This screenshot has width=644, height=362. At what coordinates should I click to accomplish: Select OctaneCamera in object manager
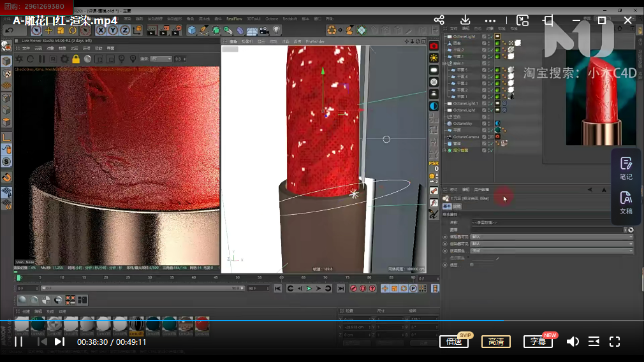click(x=465, y=136)
